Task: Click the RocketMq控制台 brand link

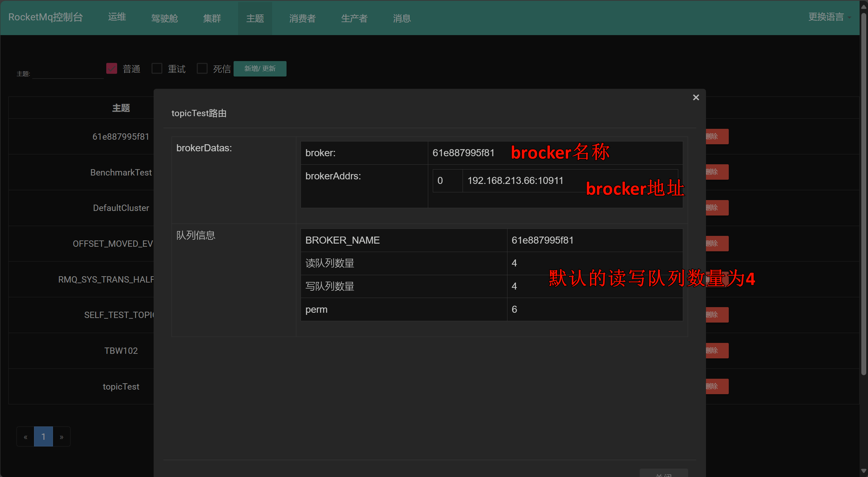Action: 46,17
